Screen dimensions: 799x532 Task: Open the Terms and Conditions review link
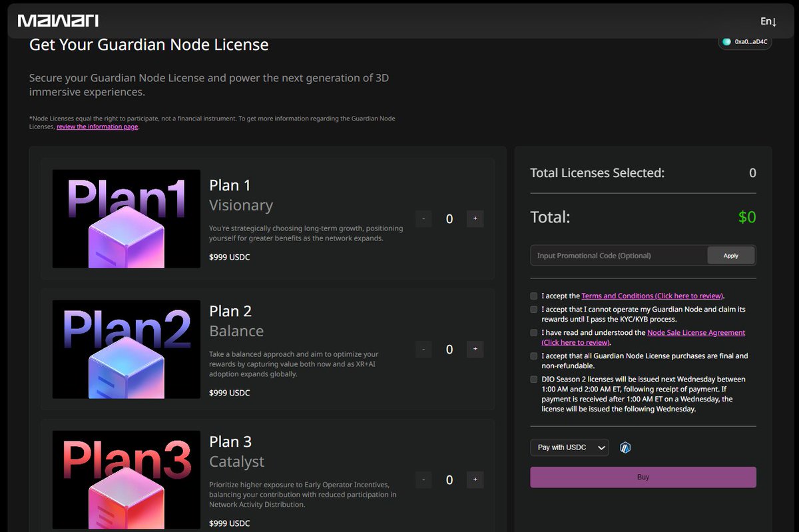[653, 296]
